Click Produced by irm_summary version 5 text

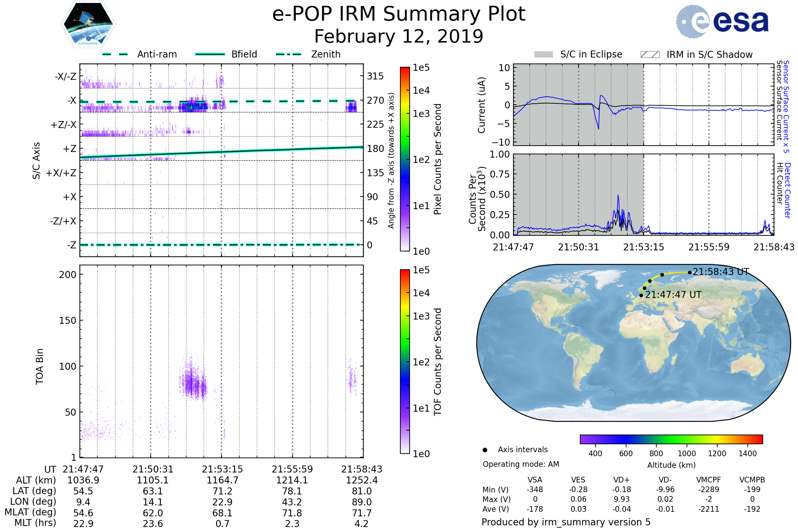[x=566, y=522]
